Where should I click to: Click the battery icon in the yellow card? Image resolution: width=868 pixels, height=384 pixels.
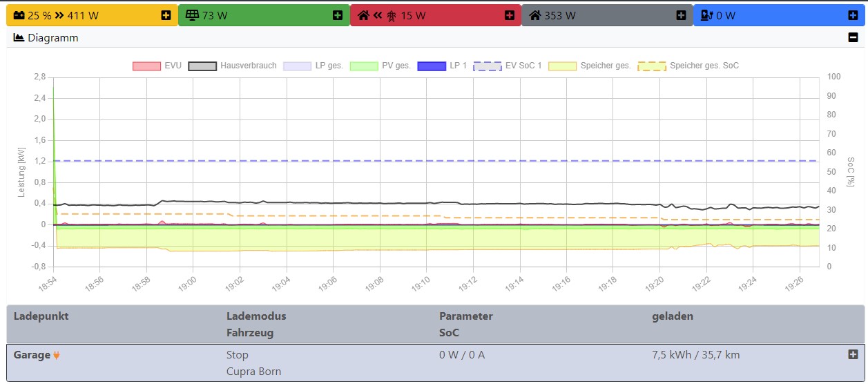click(19, 15)
